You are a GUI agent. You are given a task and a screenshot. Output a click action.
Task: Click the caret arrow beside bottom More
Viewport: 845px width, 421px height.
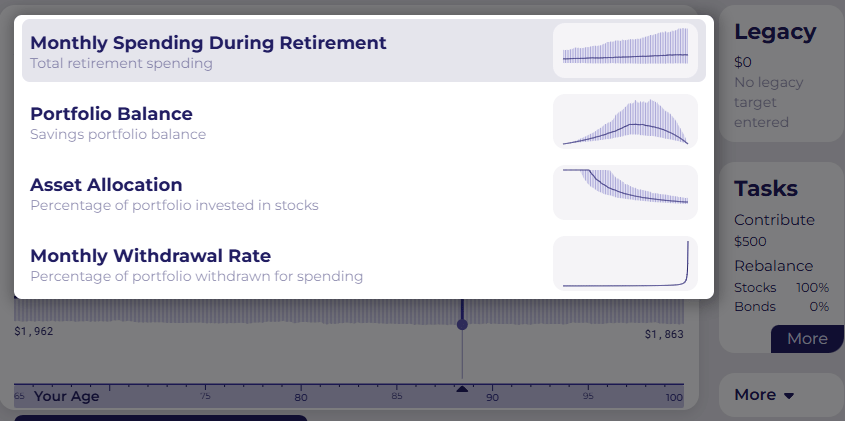(789, 396)
